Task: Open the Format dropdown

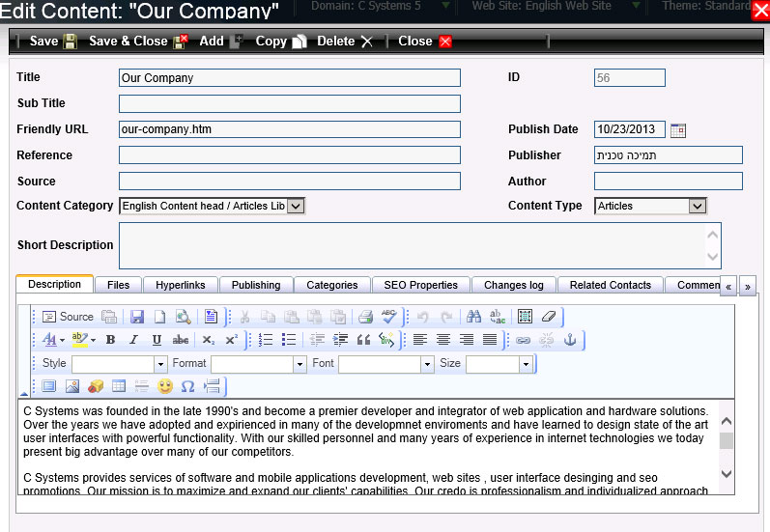Action: click(x=300, y=364)
